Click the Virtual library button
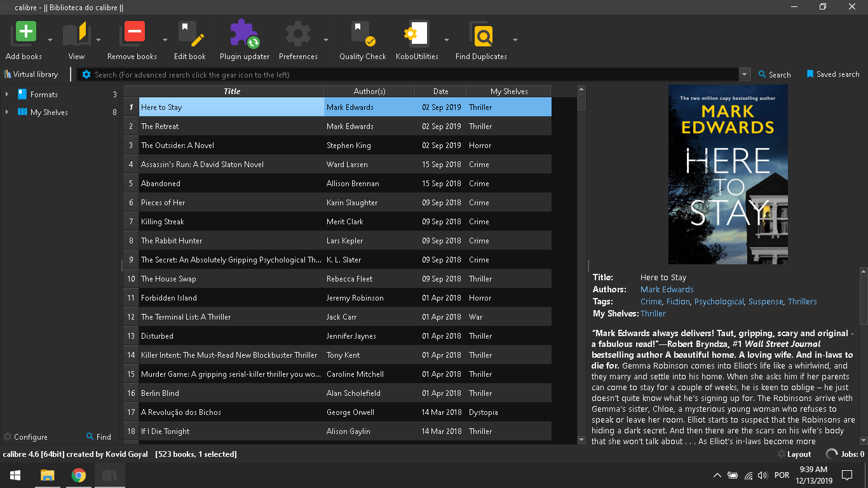Image resolution: width=868 pixels, height=488 pixels. point(31,74)
